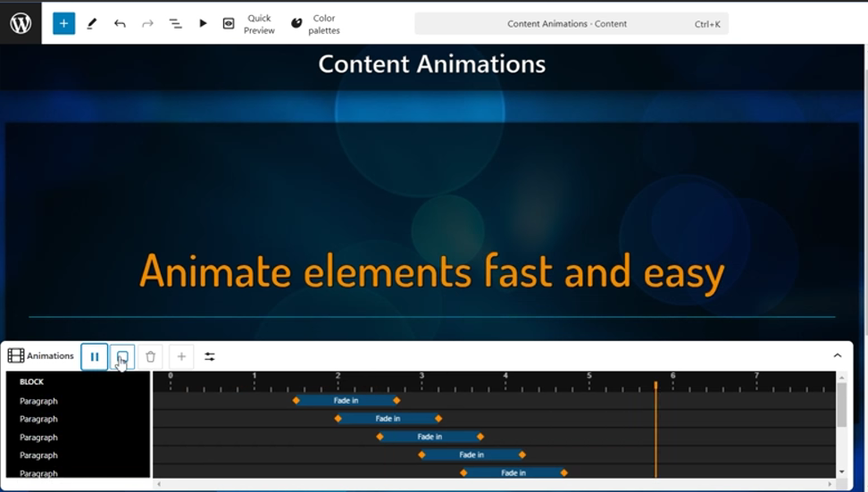The width and height of the screenshot is (868, 492).
Task: Add a new animation with plus icon
Action: point(181,357)
